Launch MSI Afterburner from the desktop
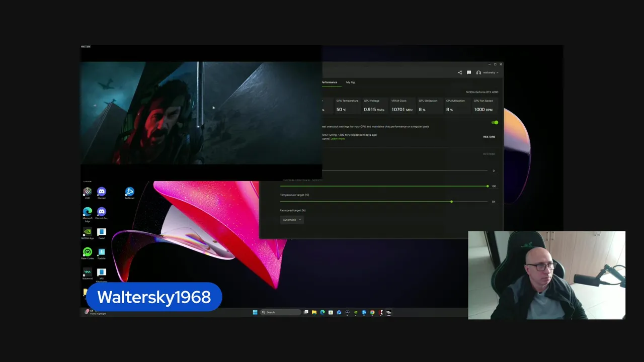 tap(102, 275)
